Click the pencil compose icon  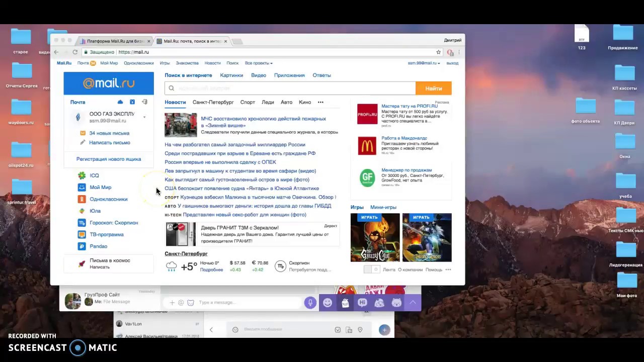click(x=83, y=143)
